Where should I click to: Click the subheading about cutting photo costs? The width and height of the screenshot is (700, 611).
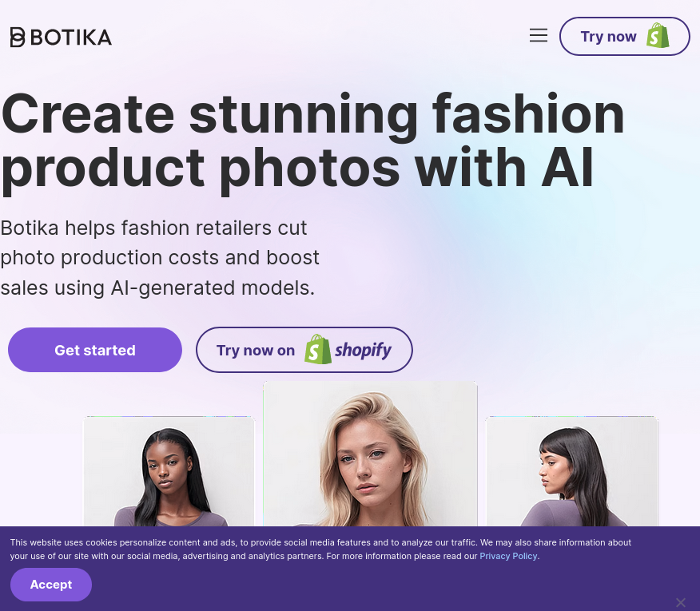coord(160,257)
